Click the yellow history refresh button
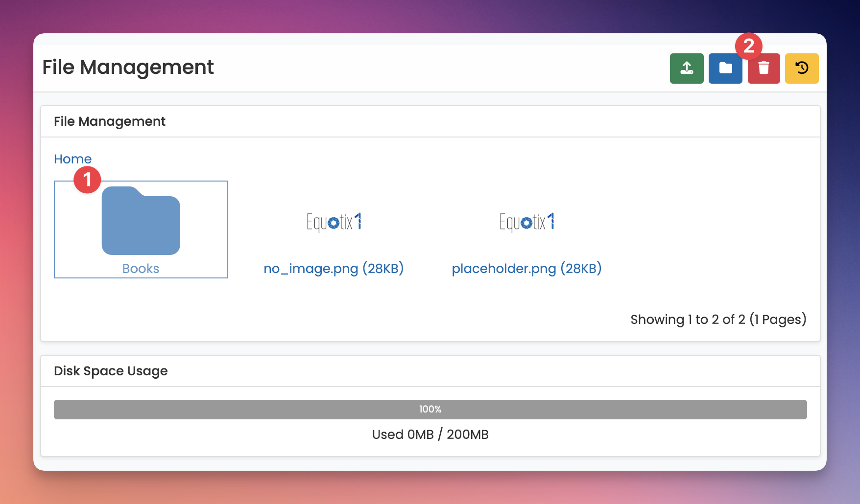 tap(801, 69)
